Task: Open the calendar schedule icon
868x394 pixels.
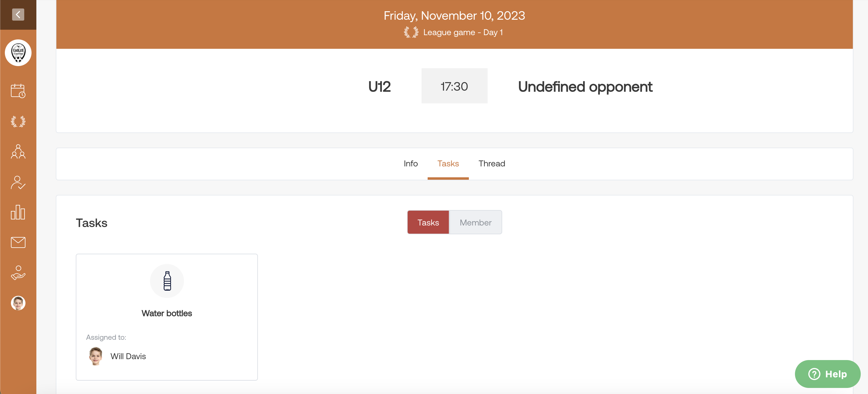Action: 18,91
